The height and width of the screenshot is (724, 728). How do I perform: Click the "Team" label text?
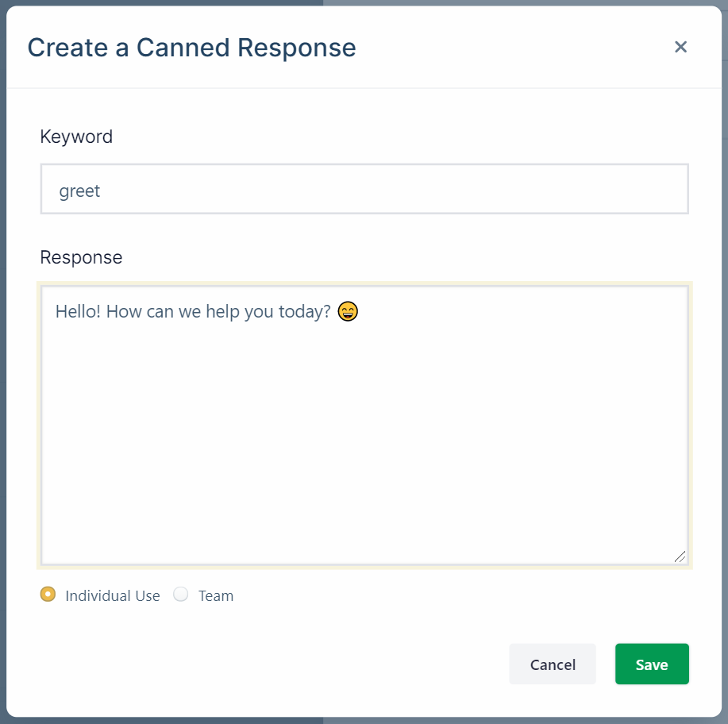pyautogui.click(x=216, y=595)
